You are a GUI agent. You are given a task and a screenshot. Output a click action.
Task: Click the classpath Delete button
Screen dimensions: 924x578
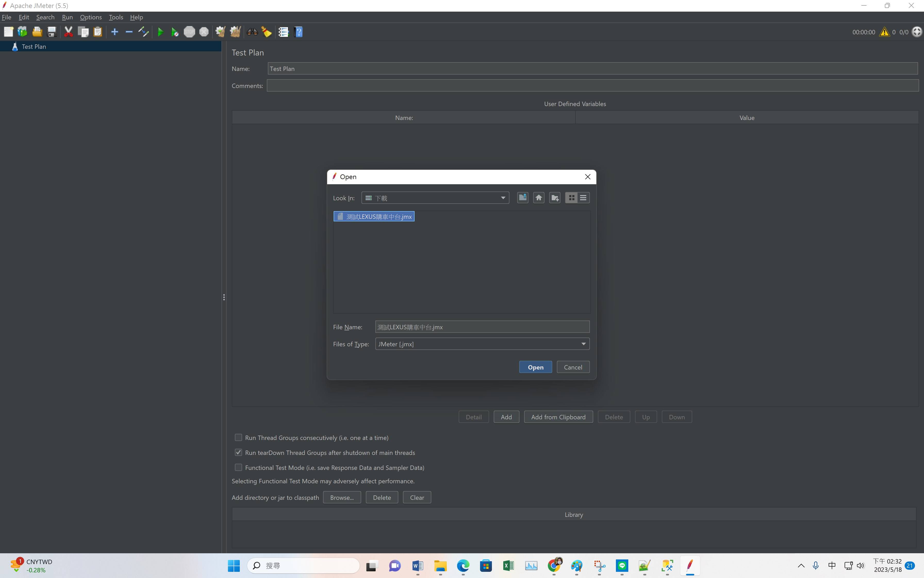[x=382, y=497]
